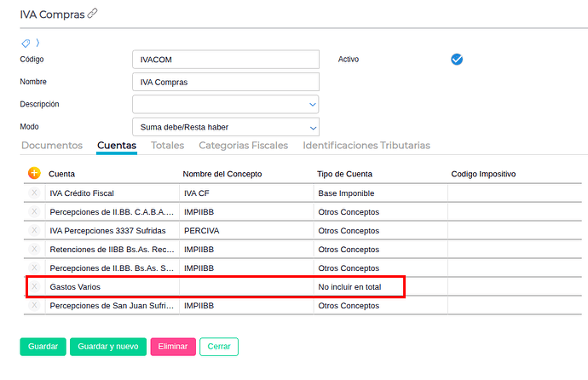
Task: Delete the Retenciones de IIBB Bs.As. row
Action: click(34, 249)
